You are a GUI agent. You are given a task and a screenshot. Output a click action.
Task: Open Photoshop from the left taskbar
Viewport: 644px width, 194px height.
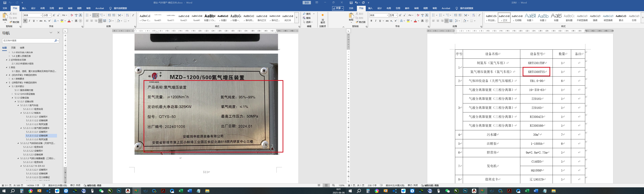pos(119,191)
